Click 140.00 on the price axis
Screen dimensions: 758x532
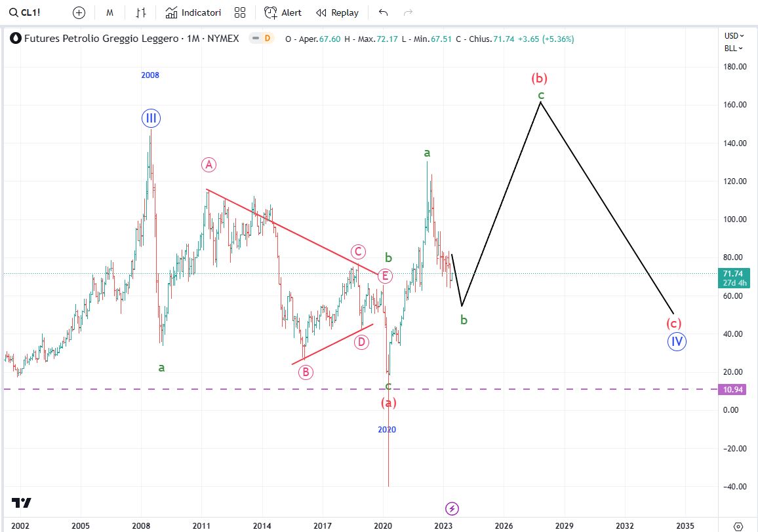tap(735, 143)
